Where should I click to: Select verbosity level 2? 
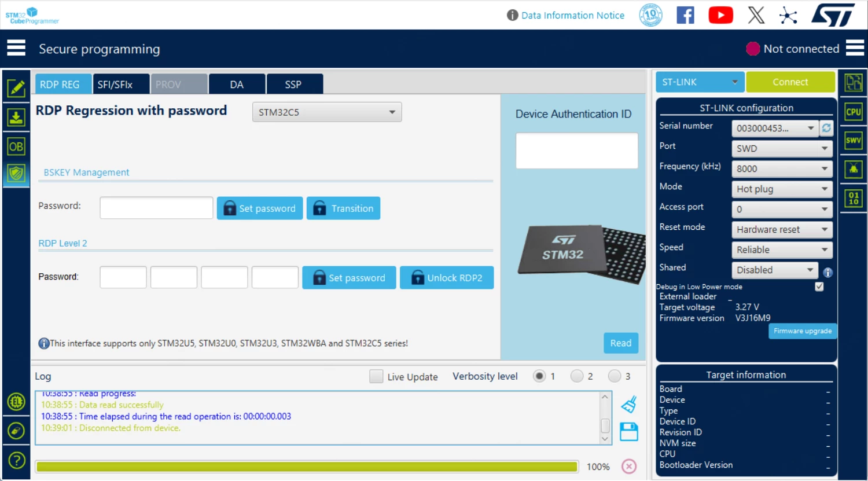point(577,376)
